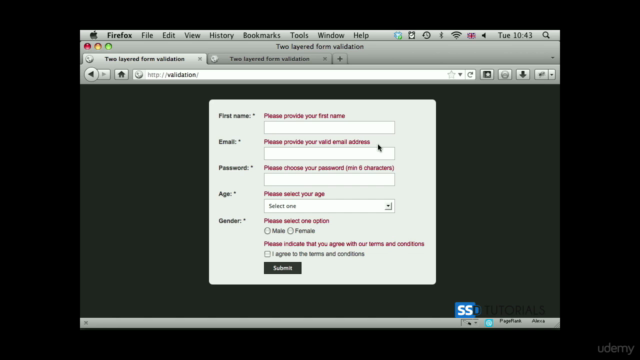Click the developer tools toolbar icon

coord(541,74)
